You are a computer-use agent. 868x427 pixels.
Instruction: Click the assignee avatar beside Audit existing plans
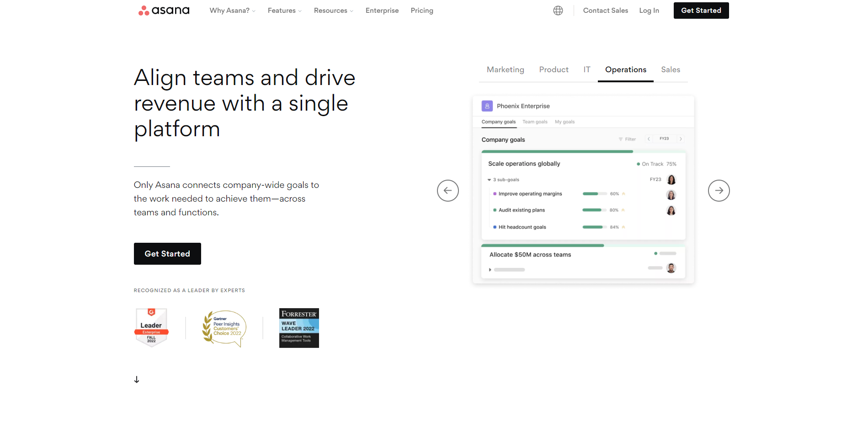pos(671,210)
